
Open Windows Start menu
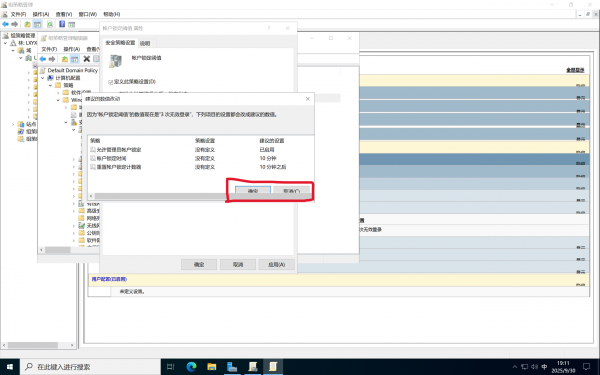pyautogui.click(x=10, y=367)
